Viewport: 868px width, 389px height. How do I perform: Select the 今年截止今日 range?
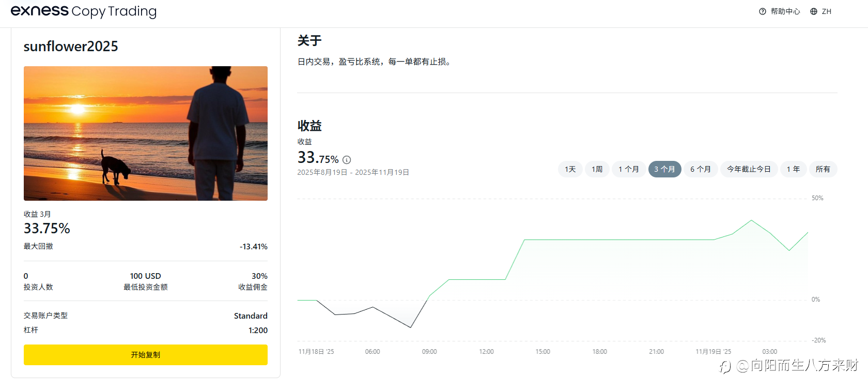(x=749, y=169)
